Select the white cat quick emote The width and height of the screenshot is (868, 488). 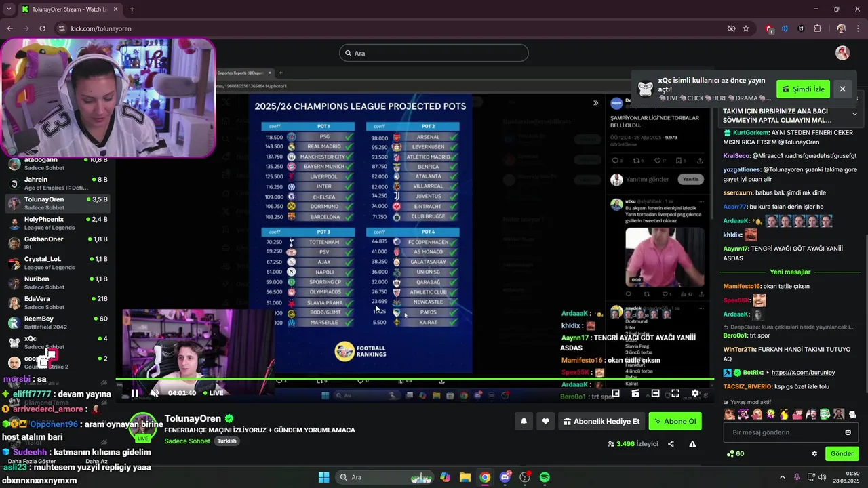(x=852, y=414)
